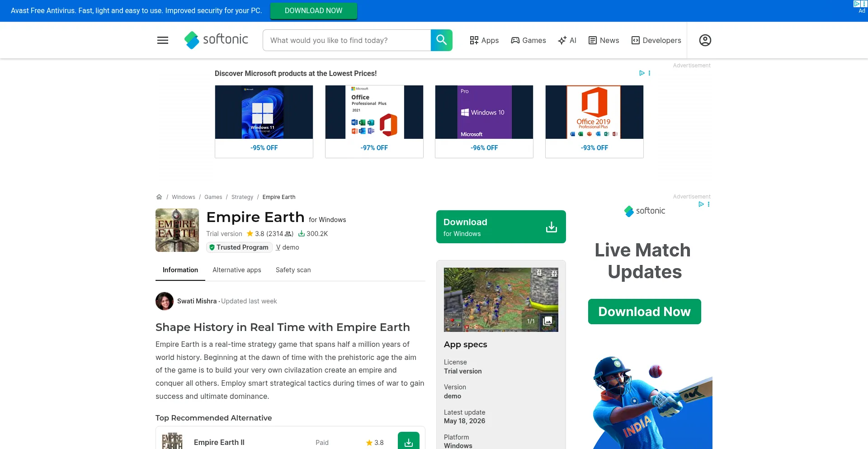The height and width of the screenshot is (449, 868).
Task: Click Download for Windows button
Action: [501, 227]
